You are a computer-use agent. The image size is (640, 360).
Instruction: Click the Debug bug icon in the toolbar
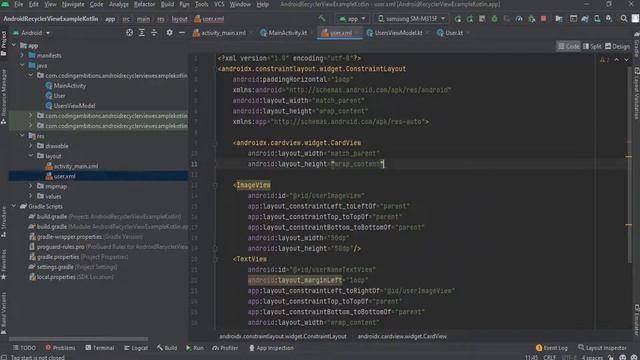pos(494,19)
